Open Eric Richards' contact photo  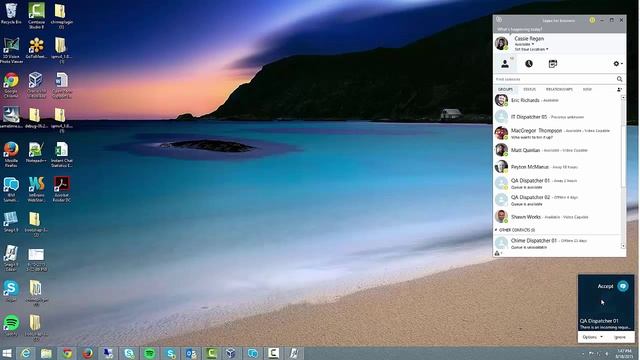[x=501, y=100]
